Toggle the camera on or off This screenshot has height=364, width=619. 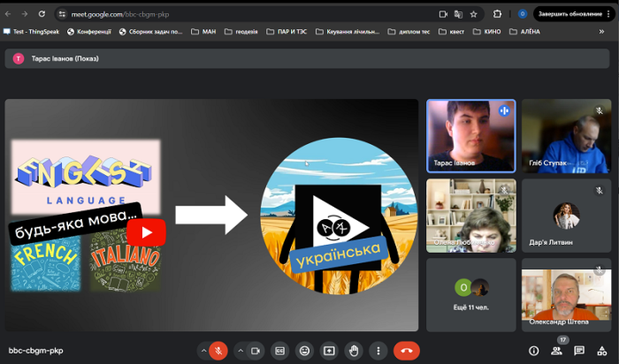pyautogui.click(x=257, y=350)
